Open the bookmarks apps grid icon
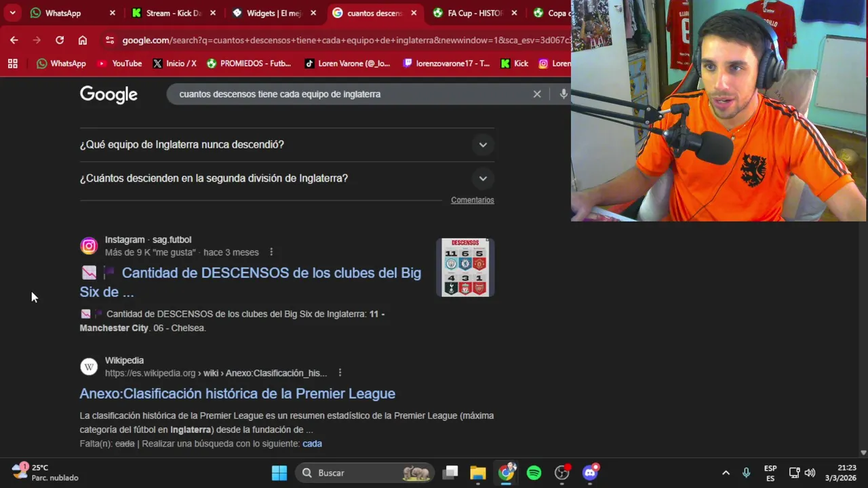 12,63
